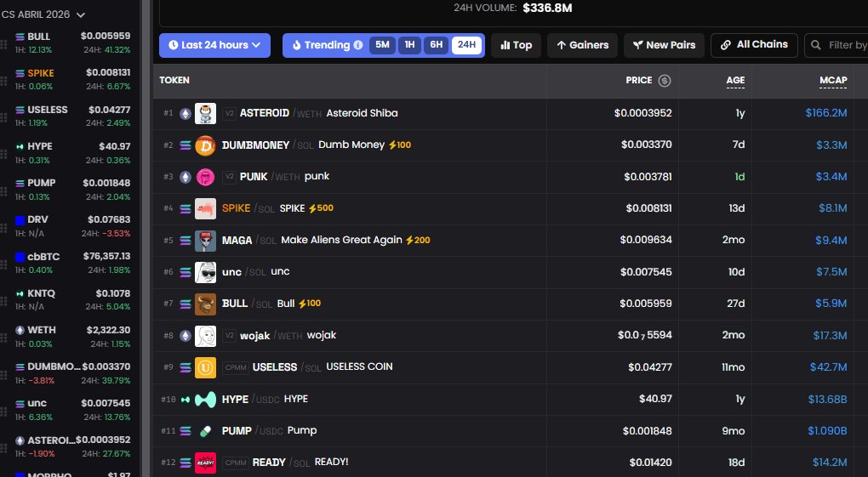Toggle the price currency dollar icon
Viewport: 868px width, 477px height.
pyautogui.click(x=665, y=81)
